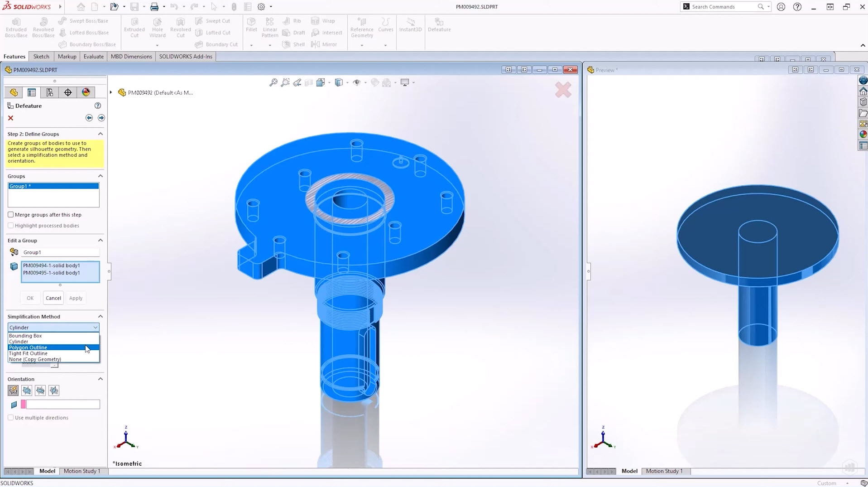Click the Defeature help question mark icon
868x487 pixels.
pos(98,106)
